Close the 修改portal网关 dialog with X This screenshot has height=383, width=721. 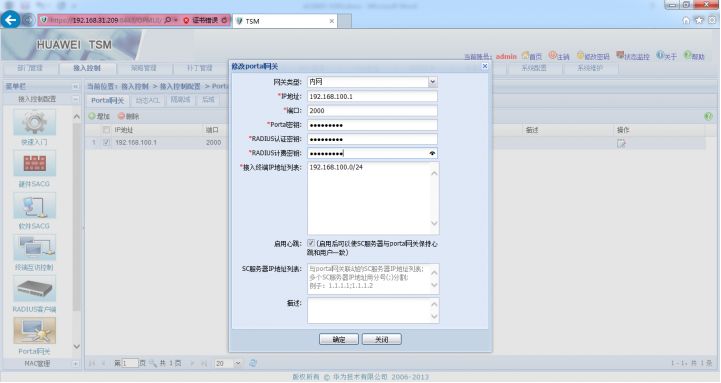click(485, 66)
